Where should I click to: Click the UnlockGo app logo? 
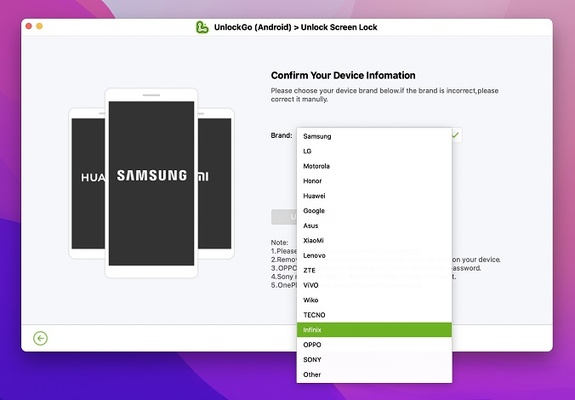click(202, 27)
